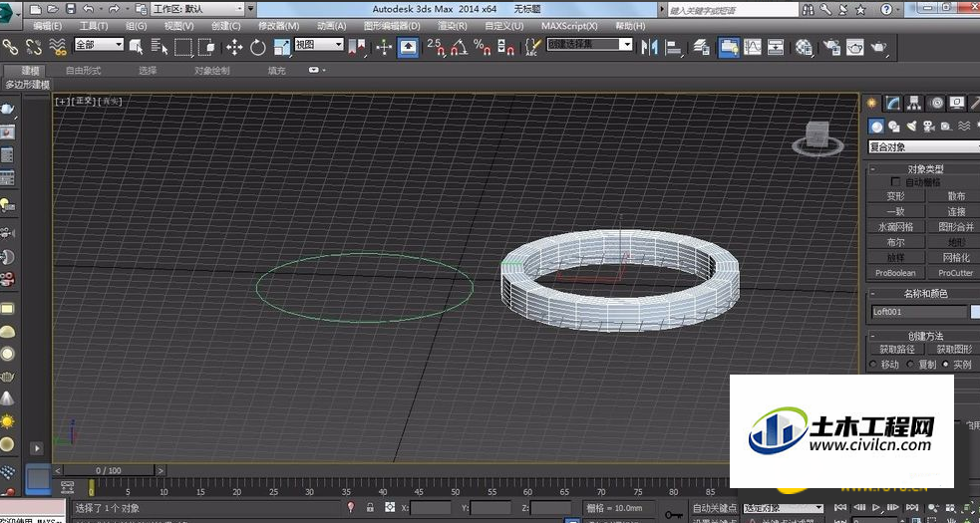Viewport: 980px width, 523px height.
Task: Open Rendered Frame Window icon
Action: coord(855,47)
